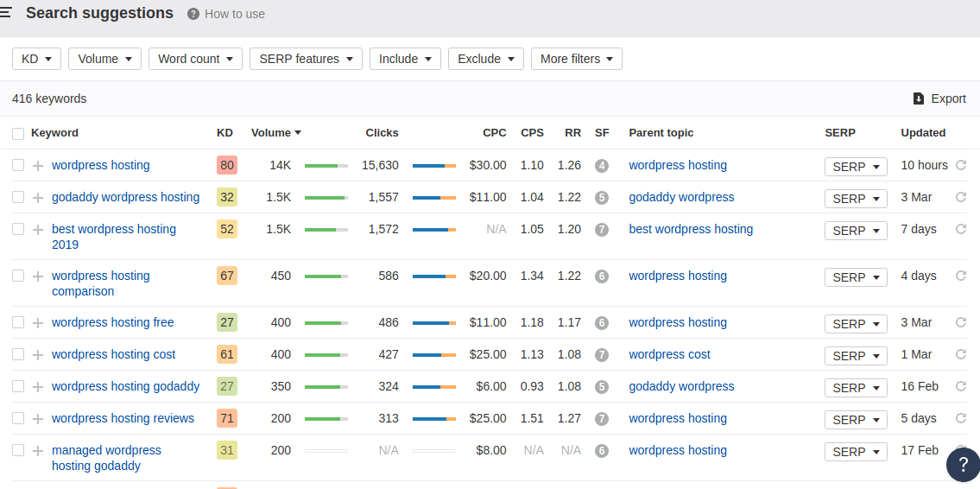Add best wordpress hosting 2019 via plus

(38, 230)
